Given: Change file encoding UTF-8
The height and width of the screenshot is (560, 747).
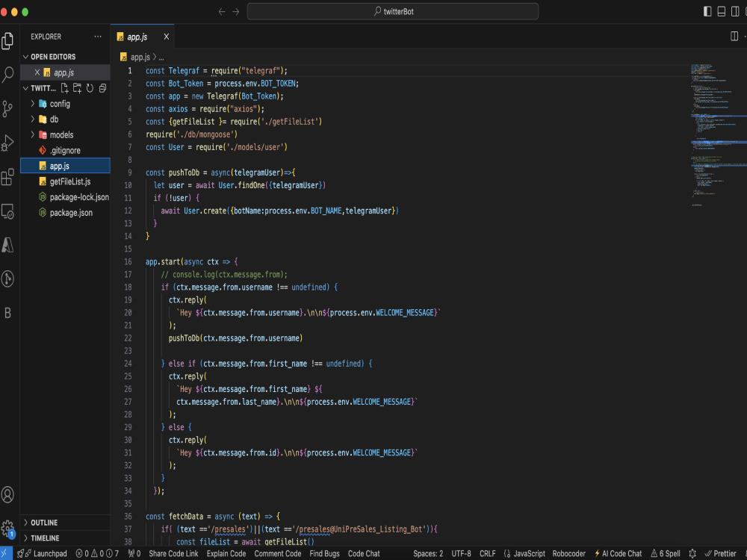Looking at the screenshot, I should coord(461,553).
